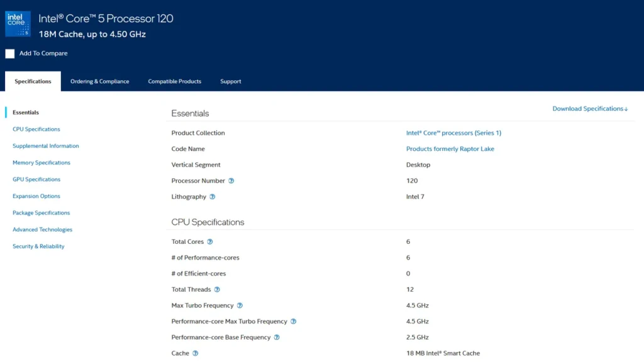This screenshot has height=362, width=644.
Task: Click the '18M Cache, up to 4.50 GHz' subtitle
Action: pos(92,35)
